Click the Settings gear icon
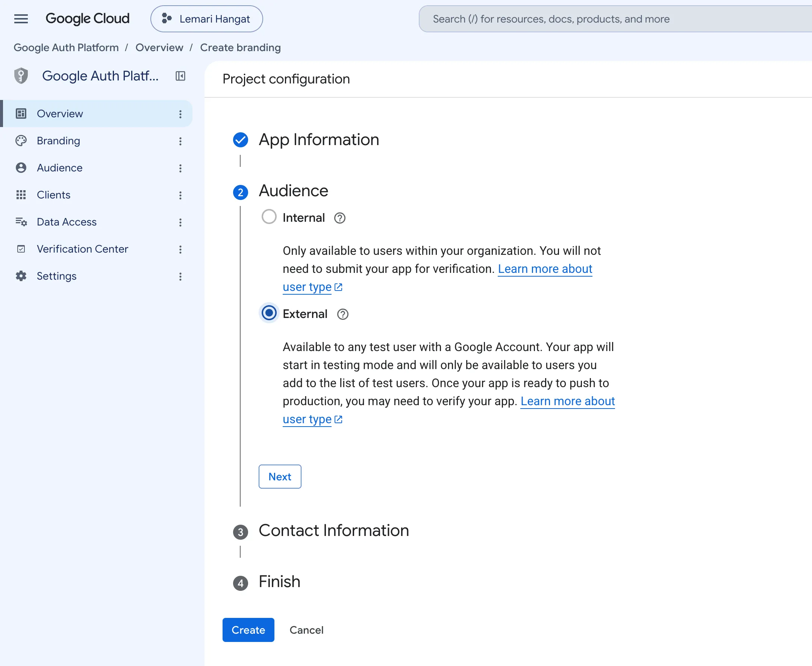812x666 pixels. point(21,276)
